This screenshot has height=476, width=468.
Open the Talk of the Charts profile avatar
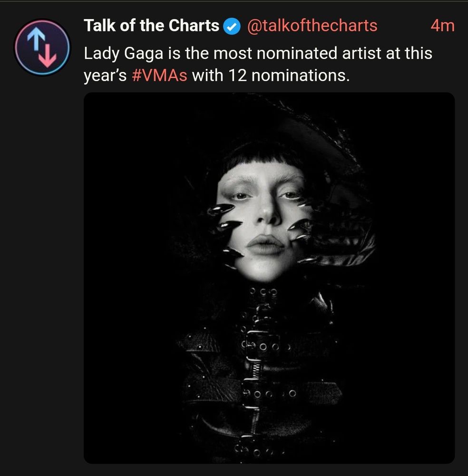42,47
